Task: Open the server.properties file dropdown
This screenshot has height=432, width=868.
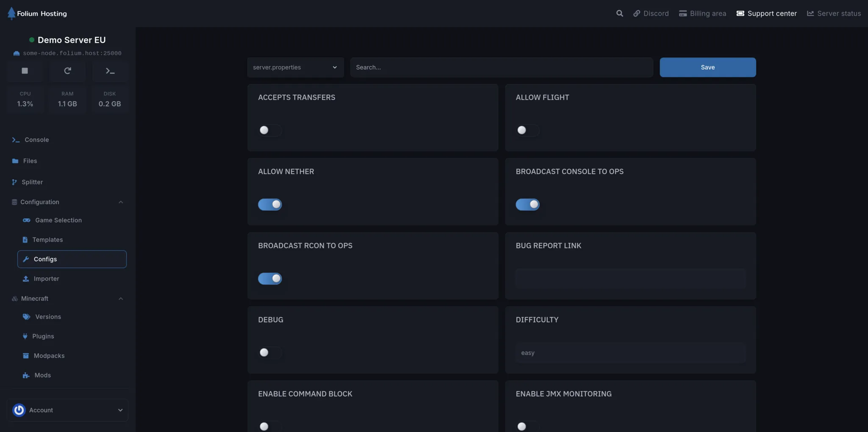Action: tap(295, 67)
